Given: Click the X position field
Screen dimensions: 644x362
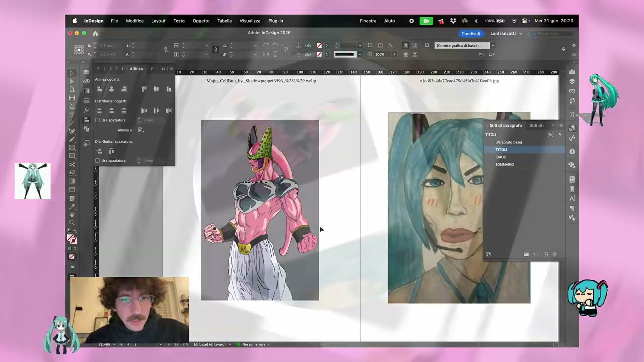Looking at the screenshot, I should pos(109,46).
